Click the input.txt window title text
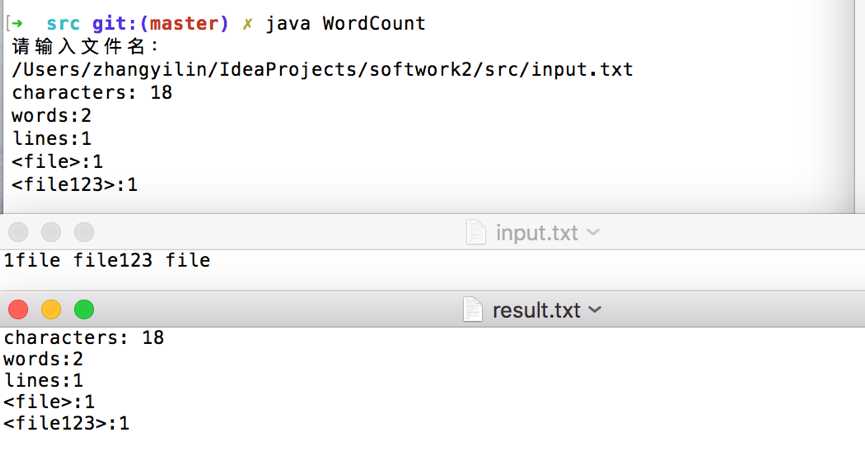The image size is (865, 451). pos(537,233)
